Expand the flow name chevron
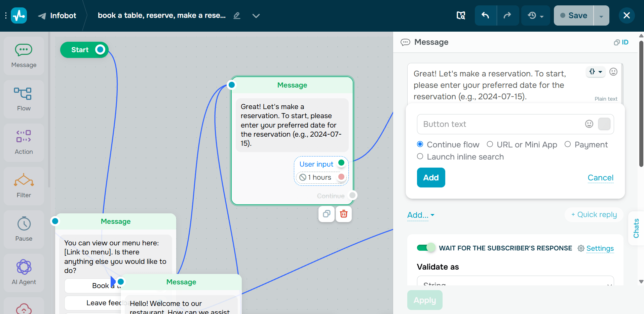This screenshot has height=314, width=644. click(256, 16)
